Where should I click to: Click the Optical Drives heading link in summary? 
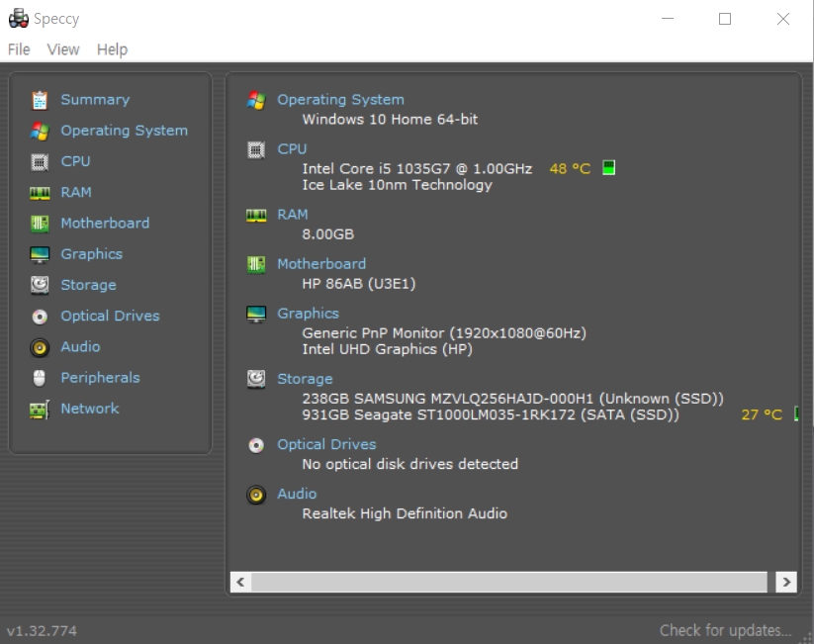coord(326,444)
